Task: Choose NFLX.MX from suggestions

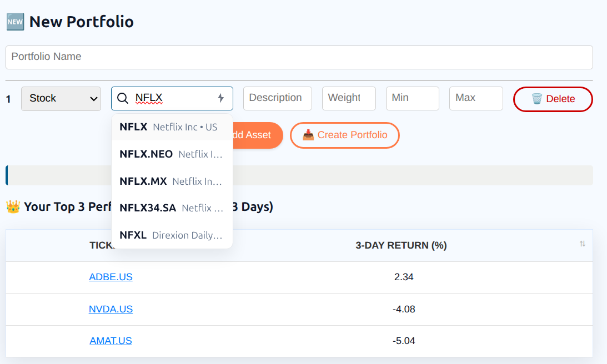Action: click(172, 181)
